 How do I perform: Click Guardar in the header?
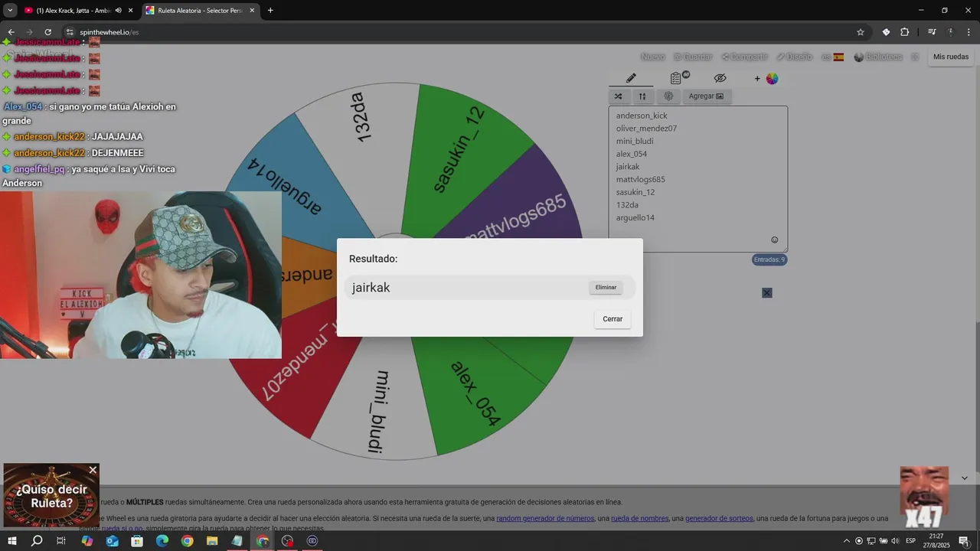click(693, 57)
